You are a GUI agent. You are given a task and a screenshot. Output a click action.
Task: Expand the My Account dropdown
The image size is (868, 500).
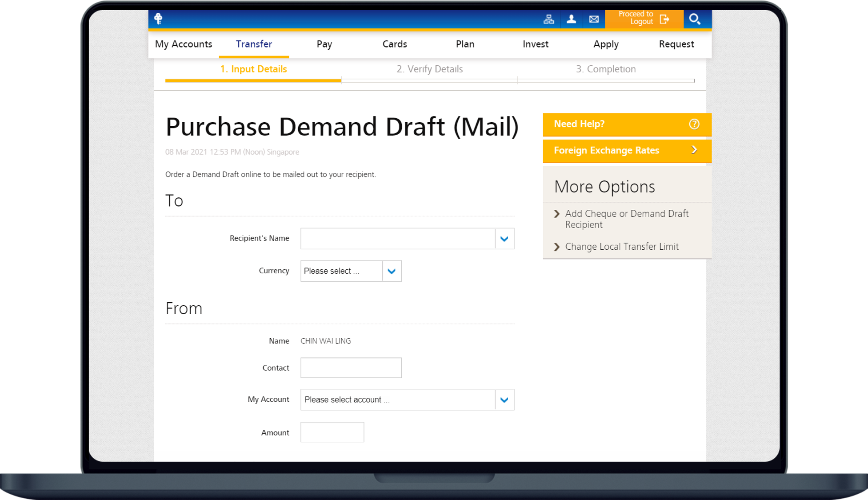(504, 400)
